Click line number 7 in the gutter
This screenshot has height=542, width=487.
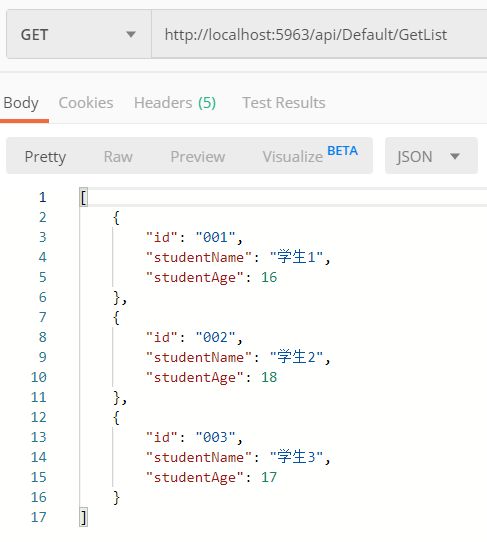[x=43, y=317]
